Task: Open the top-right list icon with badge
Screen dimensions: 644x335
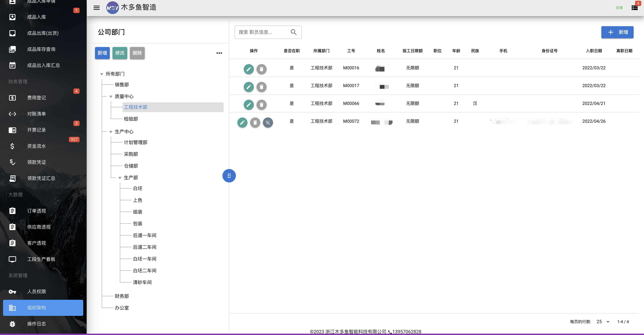Action: [634, 8]
